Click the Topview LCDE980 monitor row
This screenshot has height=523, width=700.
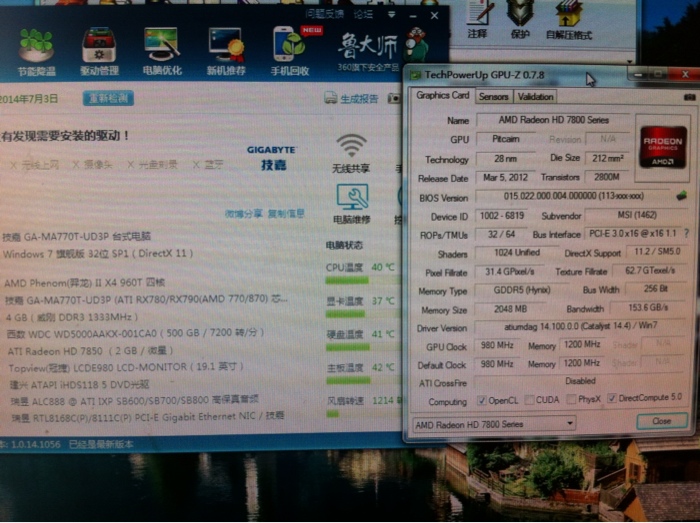(x=126, y=367)
